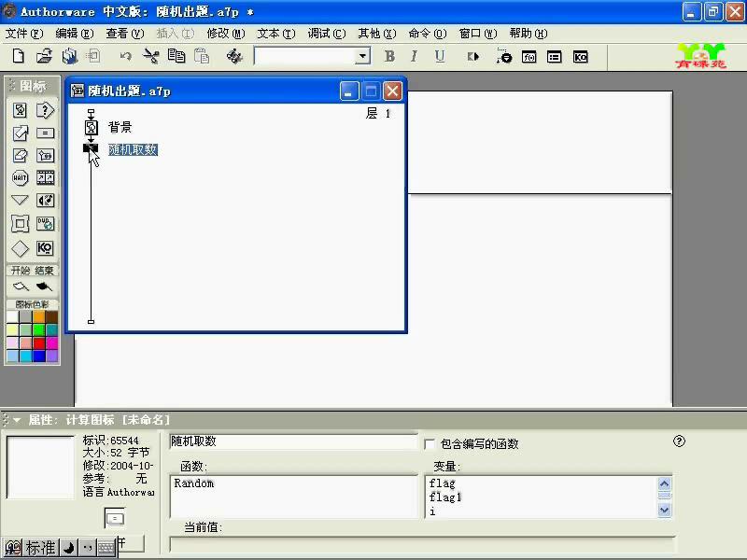Open the 帮助 menu
This screenshot has width=747, height=560.
click(529, 34)
